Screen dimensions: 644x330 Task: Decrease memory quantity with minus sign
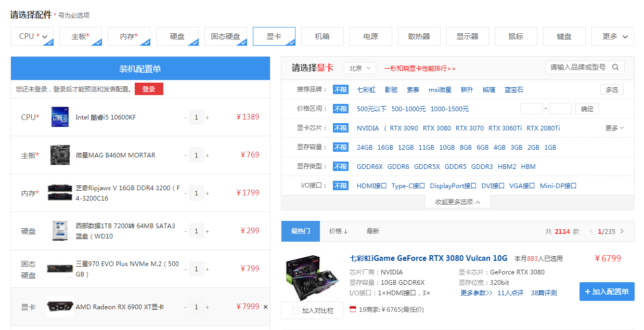(185, 193)
